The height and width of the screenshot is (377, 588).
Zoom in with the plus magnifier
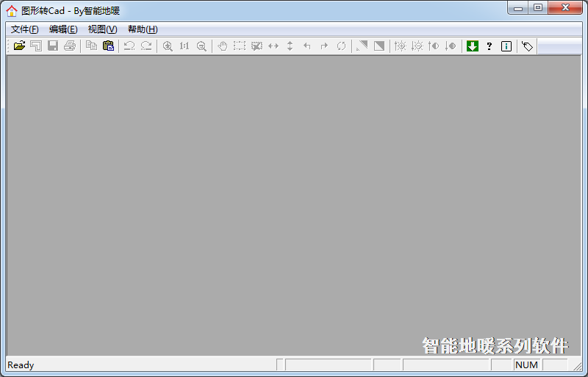168,46
